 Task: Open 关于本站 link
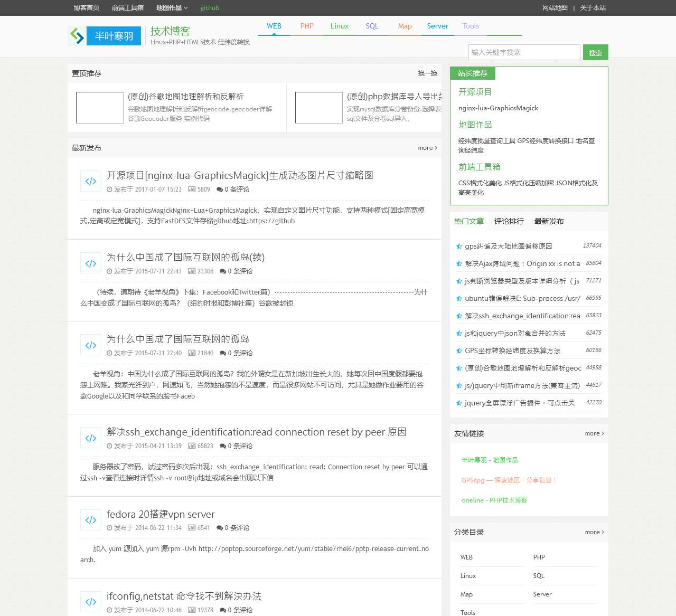(593, 8)
